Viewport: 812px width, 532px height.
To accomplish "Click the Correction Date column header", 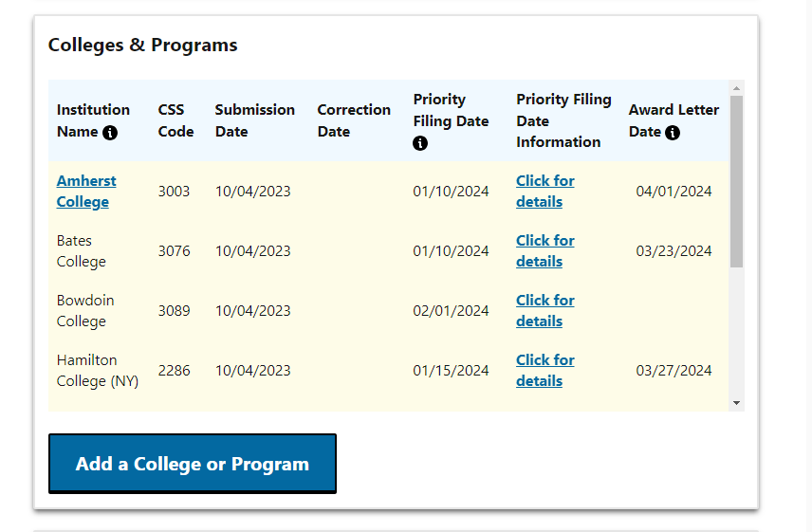I will coord(353,120).
